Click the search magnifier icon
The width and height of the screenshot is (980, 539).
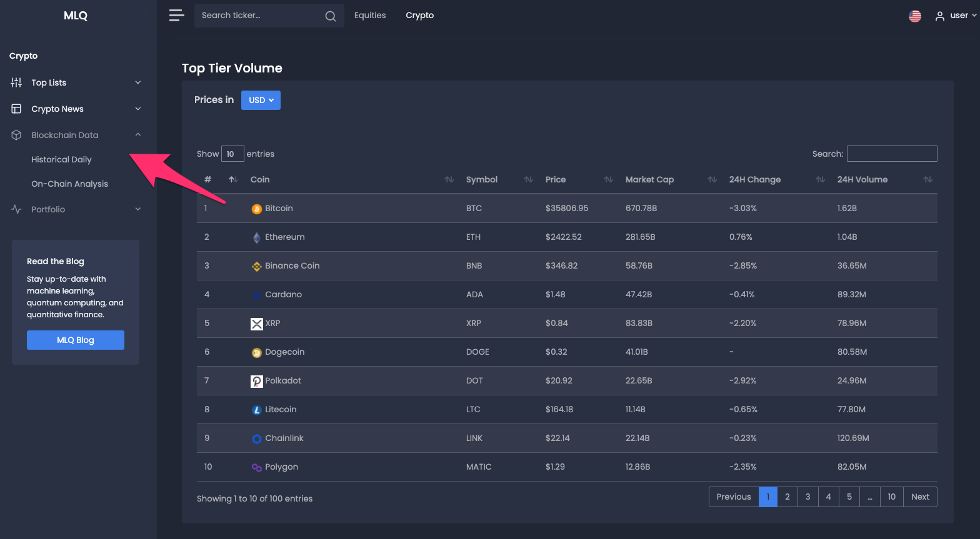pyautogui.click(x=331, y=16)
